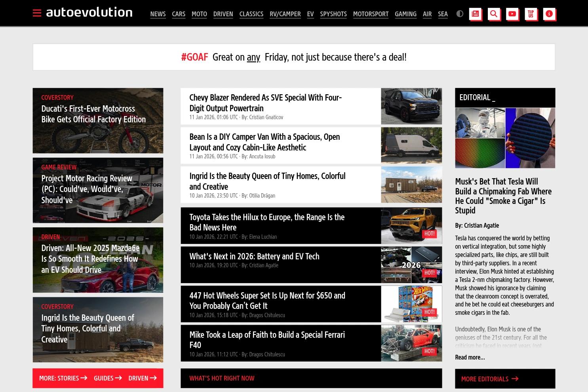Open the SEA menu item
Viewport: 588px width, 392px height.
[x=443, y=14]
